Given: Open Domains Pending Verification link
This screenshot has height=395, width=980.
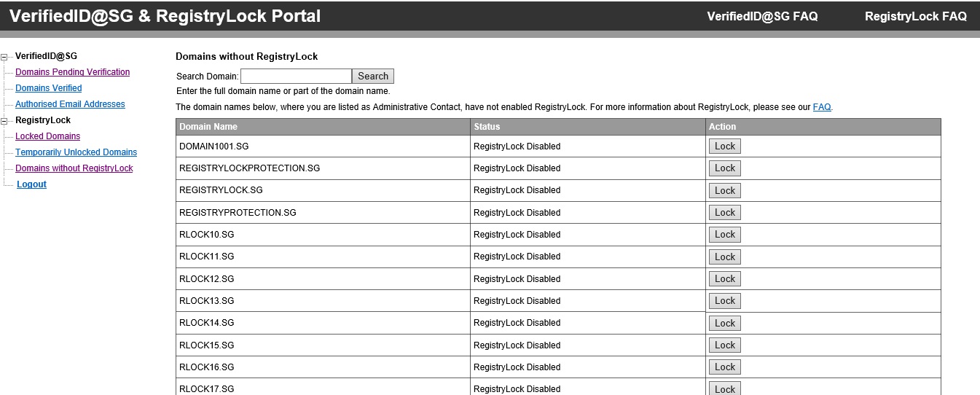Looking at the screenshot, I should click(72, 72).
